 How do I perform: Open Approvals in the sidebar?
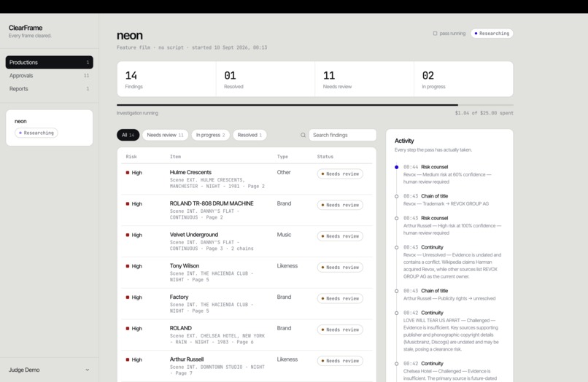coord(49,75)
